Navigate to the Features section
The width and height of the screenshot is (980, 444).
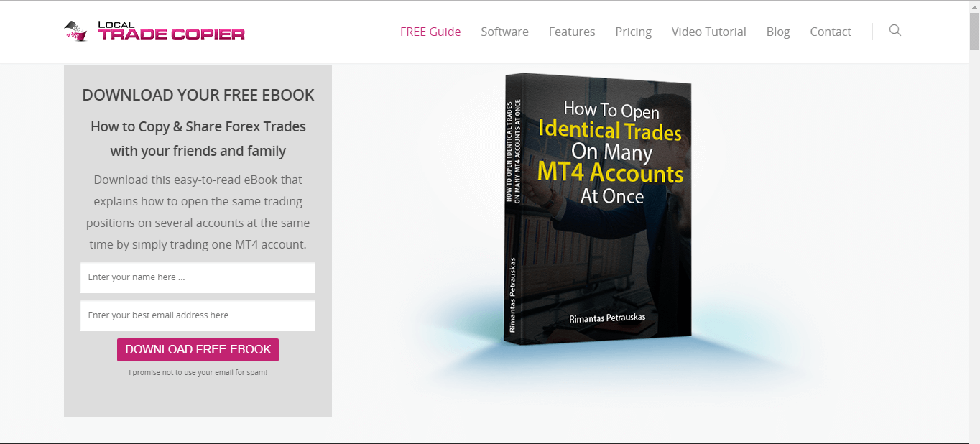[572, 32]
